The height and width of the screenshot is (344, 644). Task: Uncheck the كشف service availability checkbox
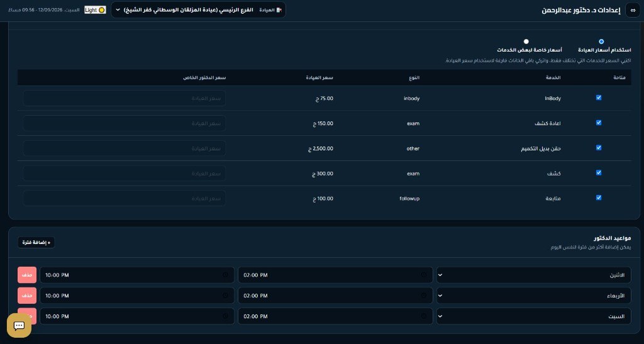pyautogui.click(x=599, y=173)
